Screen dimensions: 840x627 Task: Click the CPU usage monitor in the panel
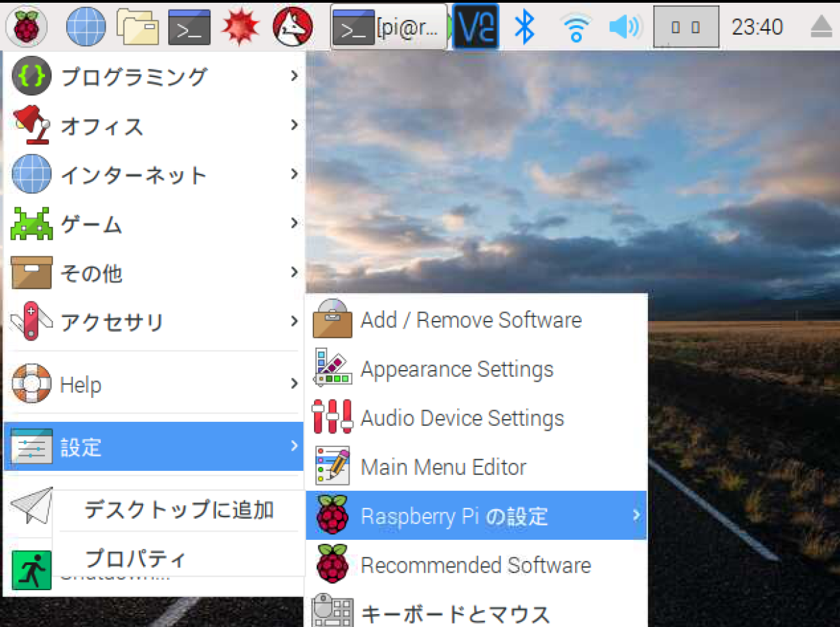tap(686, 27)
